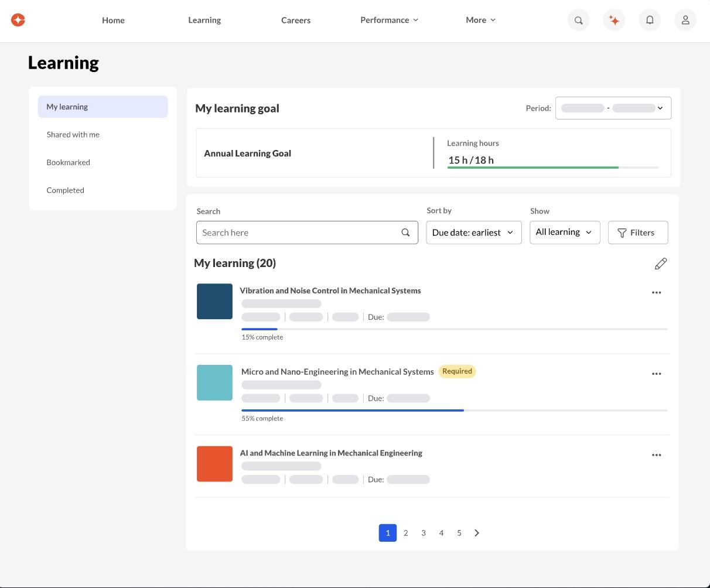The width and height of the screenshot is (710, 588).
Task: Open the AI assistant sparkle icon
Action: [x=614, y=20]
